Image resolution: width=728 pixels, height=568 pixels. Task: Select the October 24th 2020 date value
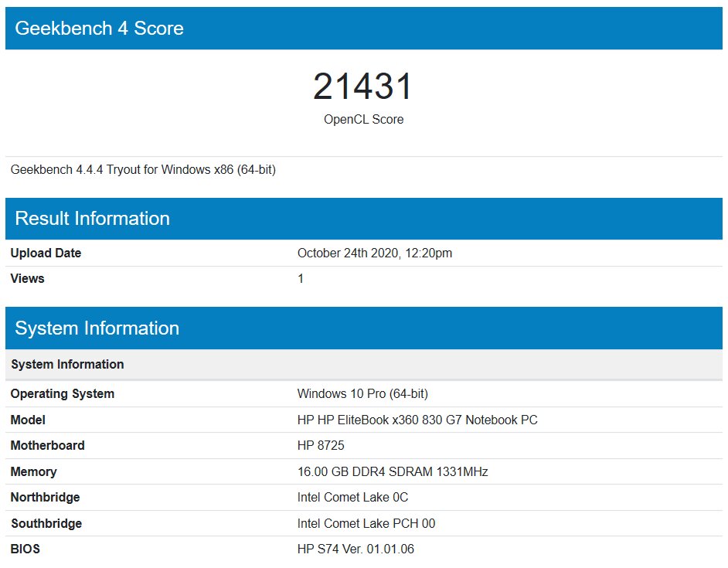(x=375, y=253)
